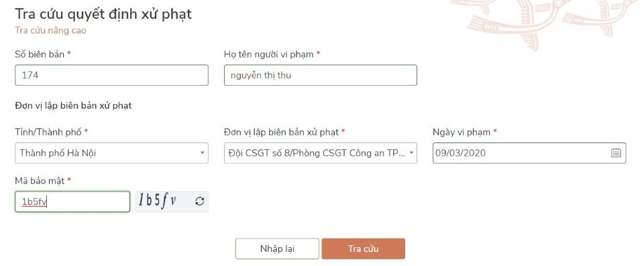The height and width of the screenshot is (266, 644).
Task: Click the Họ tên người vi phạm label
Action: (268, 54)
